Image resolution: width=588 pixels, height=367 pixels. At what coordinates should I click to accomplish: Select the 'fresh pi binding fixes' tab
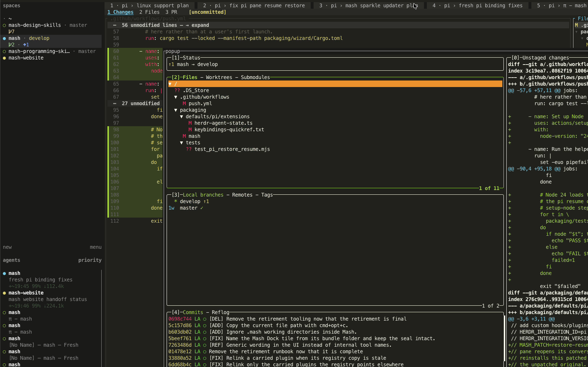pyautogui.click(x=478, y=6)
